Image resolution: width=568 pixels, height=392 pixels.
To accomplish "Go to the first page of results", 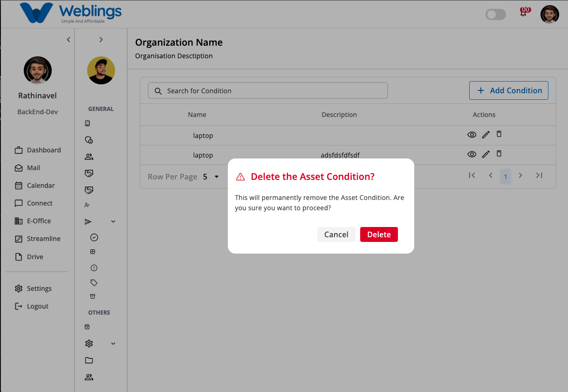I will [x=472, y=175].
